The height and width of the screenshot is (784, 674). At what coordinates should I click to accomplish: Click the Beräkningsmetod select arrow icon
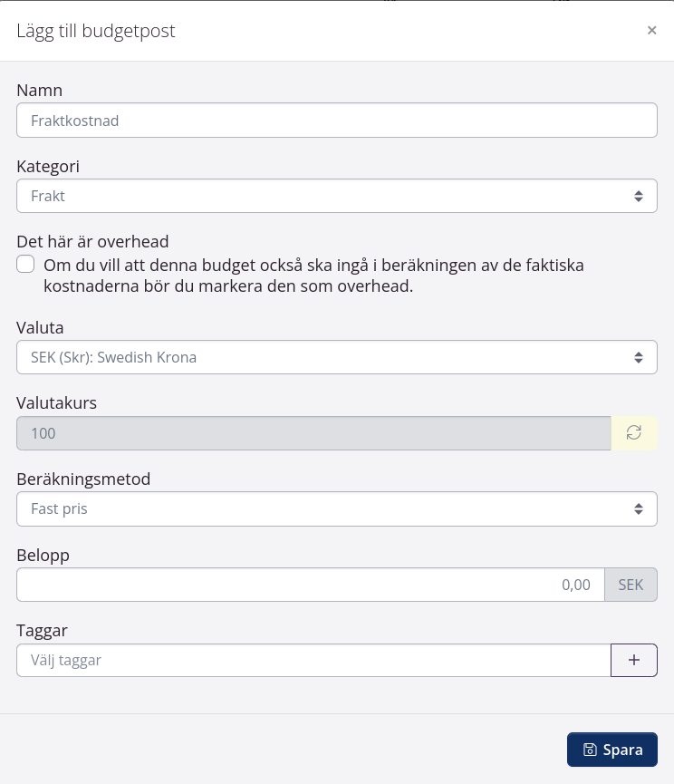[639, 509]
